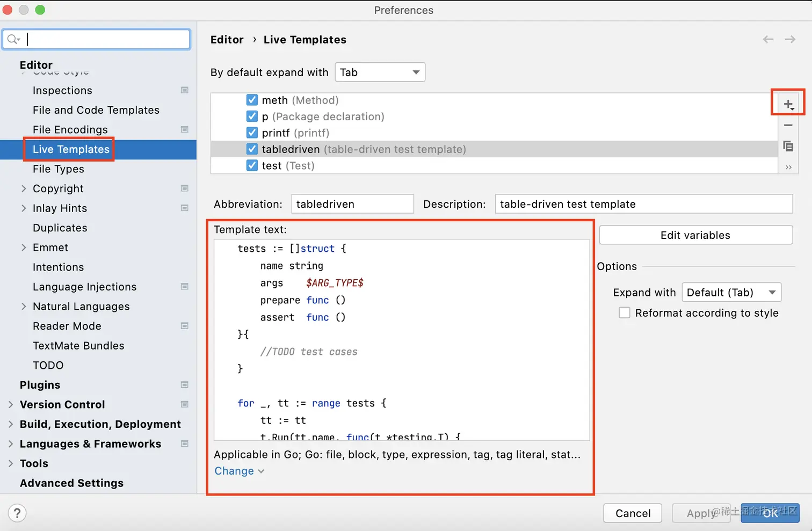This screenshot has width=812, height=531.
Task: Click the Editor breadcrumb link
Action: tap(227, 40)
